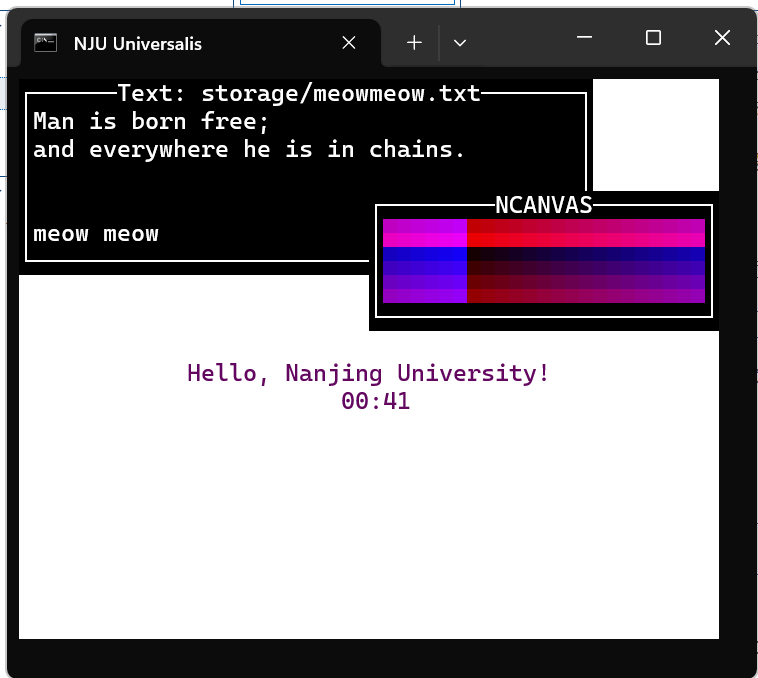Viewport: 758px width, 678px height.
Task: Expand the new tab profile dropdown
Action: pyautogui.click(x=460, y=43)
